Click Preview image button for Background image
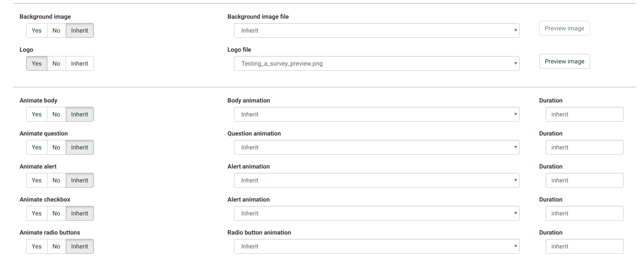The image size is (644, 268). (x=564, y=28)
